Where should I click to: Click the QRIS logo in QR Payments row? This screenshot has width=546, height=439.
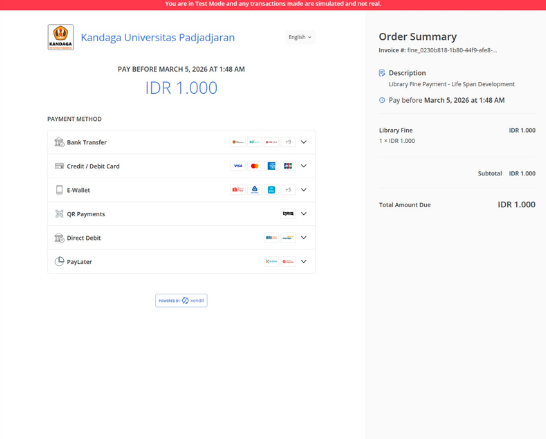(x=288, y=214)
